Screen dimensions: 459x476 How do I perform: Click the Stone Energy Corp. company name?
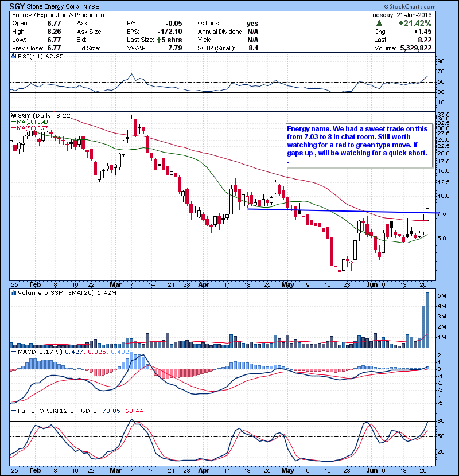point(54,6)
